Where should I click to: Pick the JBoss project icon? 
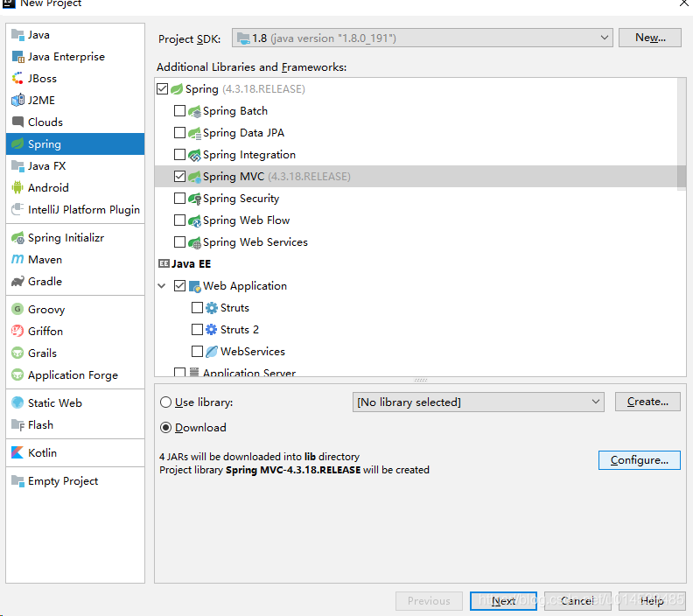[x=17, y=78]
